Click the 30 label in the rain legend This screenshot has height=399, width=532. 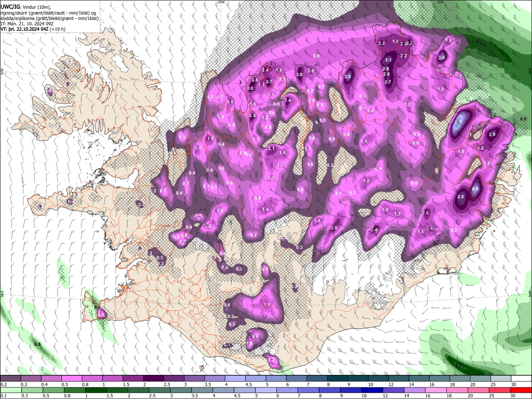(512, 396)
